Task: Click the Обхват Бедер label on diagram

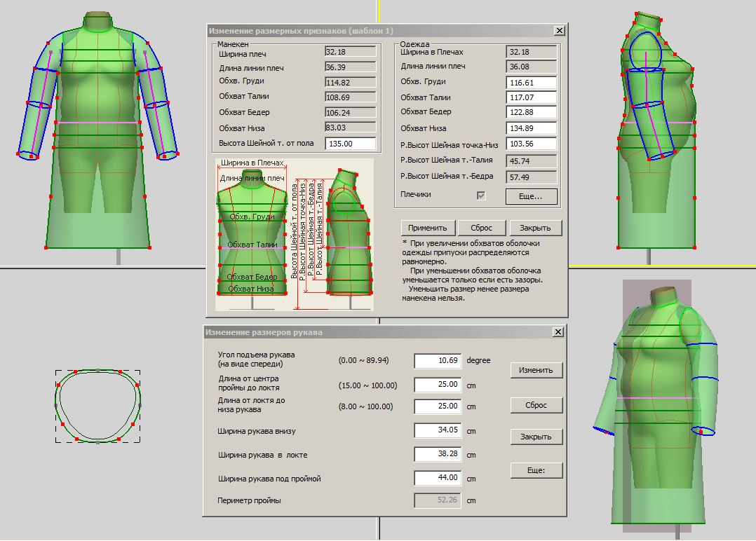Action: (x=252, y=277)
